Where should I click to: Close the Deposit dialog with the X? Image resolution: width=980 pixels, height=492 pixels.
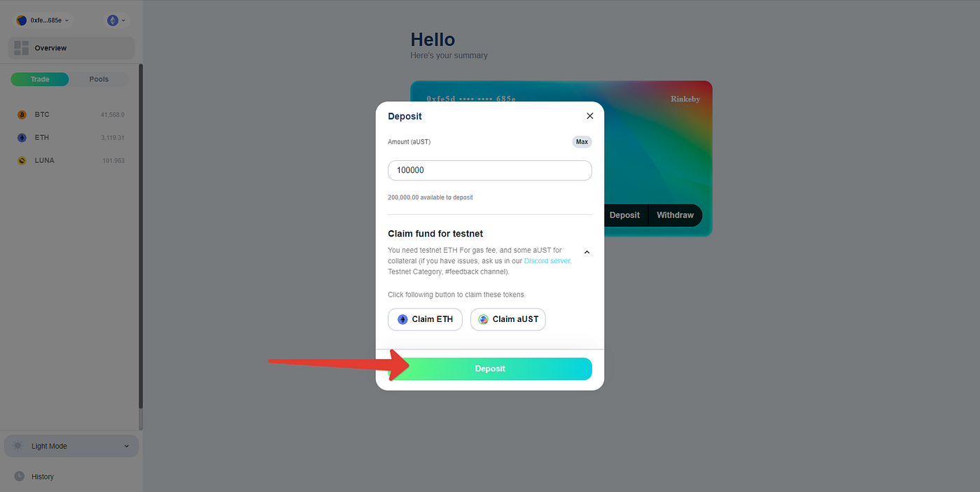click(x=589, y=116)
